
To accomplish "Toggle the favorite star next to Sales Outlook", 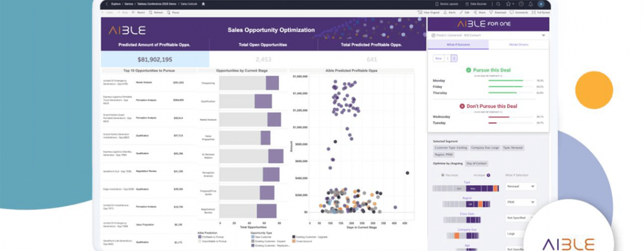I will pos(203,4).
